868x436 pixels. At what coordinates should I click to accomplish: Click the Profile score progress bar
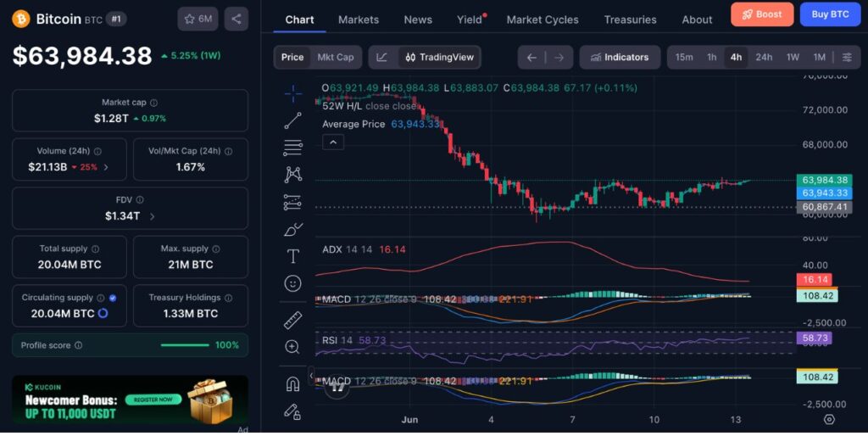click(185, 345)
